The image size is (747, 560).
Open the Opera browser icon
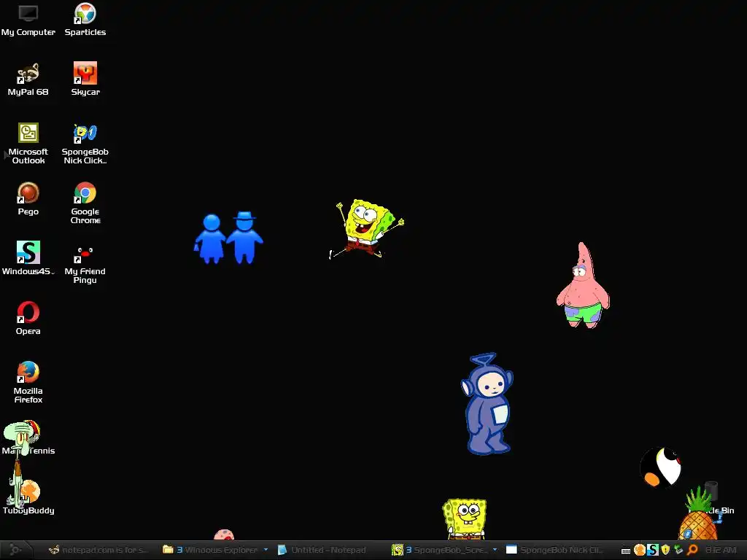coord(28,318)
